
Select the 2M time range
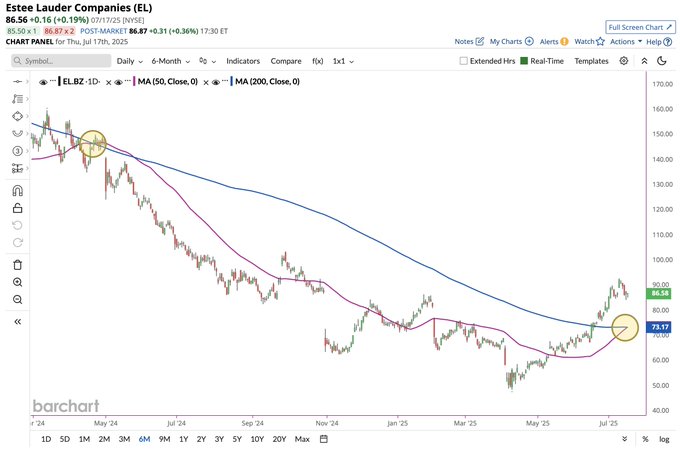(x=104, y=439)
